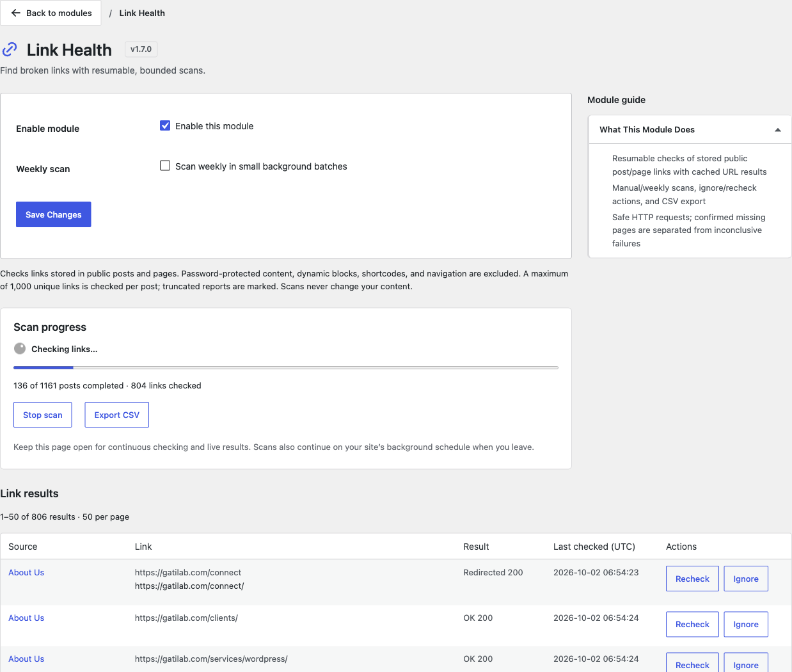Click the Last checked (UTC) column header
Viewport: 792px width, 672px height.
pos(594,547)
